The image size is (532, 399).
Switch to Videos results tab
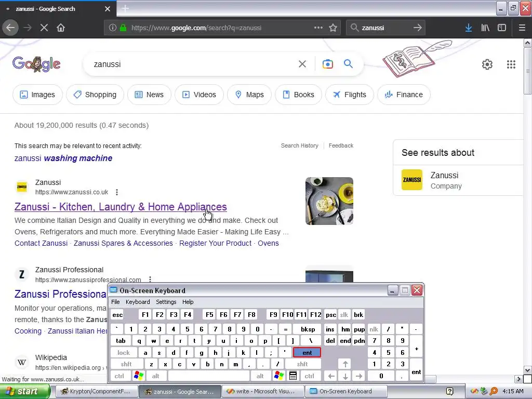coord(199,95)
